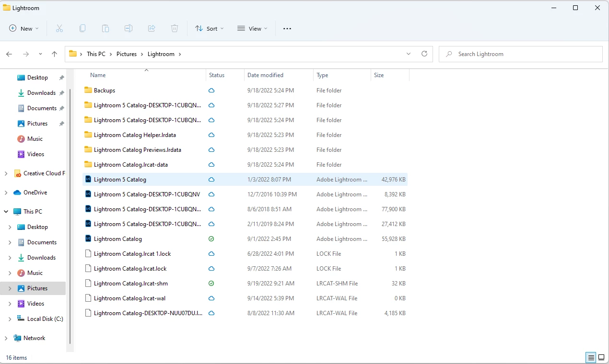Screen dimensions: 609x364
Task: Select Lightroom Catalog.lrcat.lock file
Action: coord(245,269)
